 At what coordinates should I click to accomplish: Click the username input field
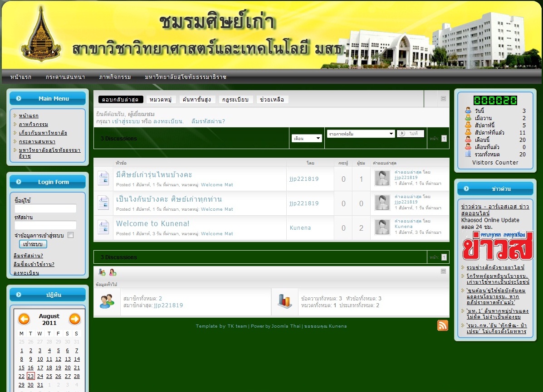tap(45, 208)
